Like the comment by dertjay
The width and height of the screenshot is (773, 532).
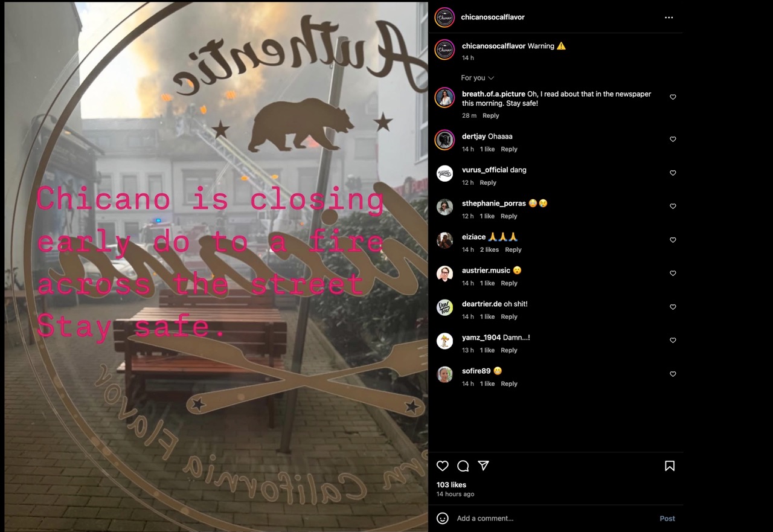click(x=673, y=139)
